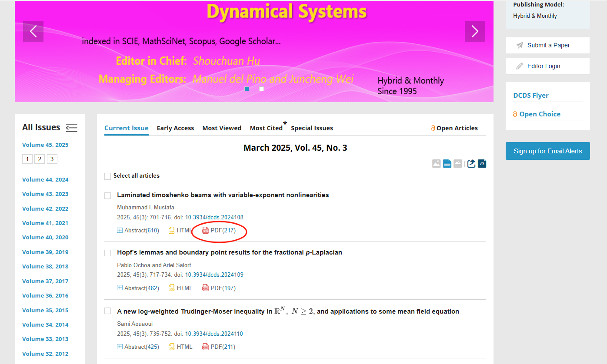The width and height of the screenshot is (607, 364).
Task: Open PDF of the Laminated Timoshenko beams article
Action: (x=219, y=231)
